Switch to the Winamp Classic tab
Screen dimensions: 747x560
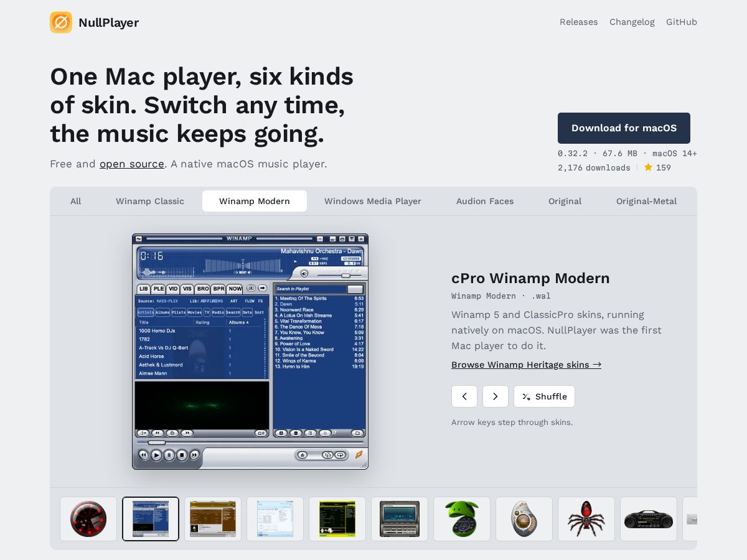tap(150, 201)
